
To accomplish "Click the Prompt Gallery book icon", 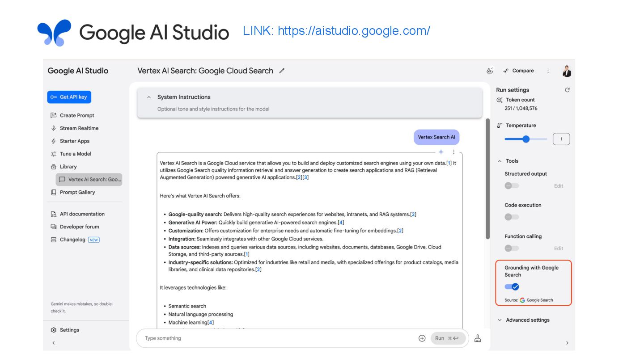I will [x=54, y=192].
